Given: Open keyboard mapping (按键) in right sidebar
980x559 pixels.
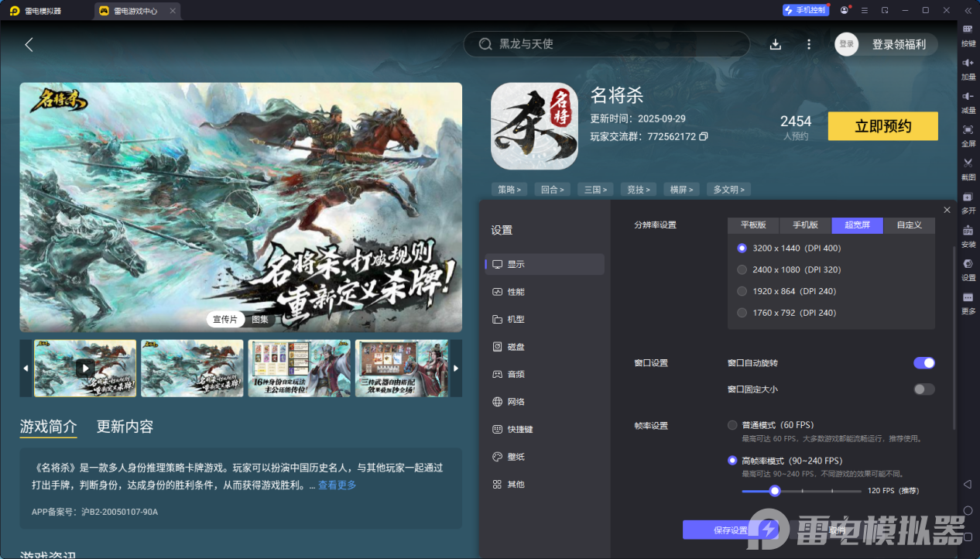Looking at the screenshot, I should click(x=968, y=36).
